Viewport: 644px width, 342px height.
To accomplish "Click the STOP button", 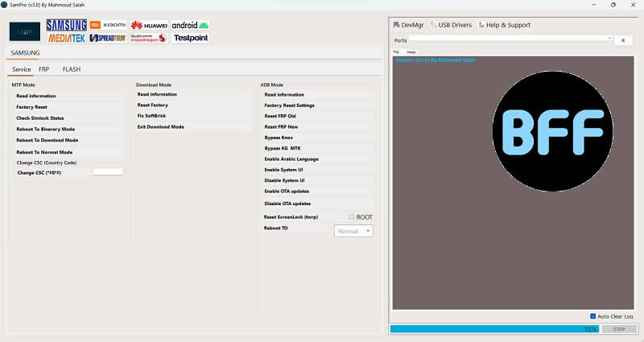I will 619,329.
